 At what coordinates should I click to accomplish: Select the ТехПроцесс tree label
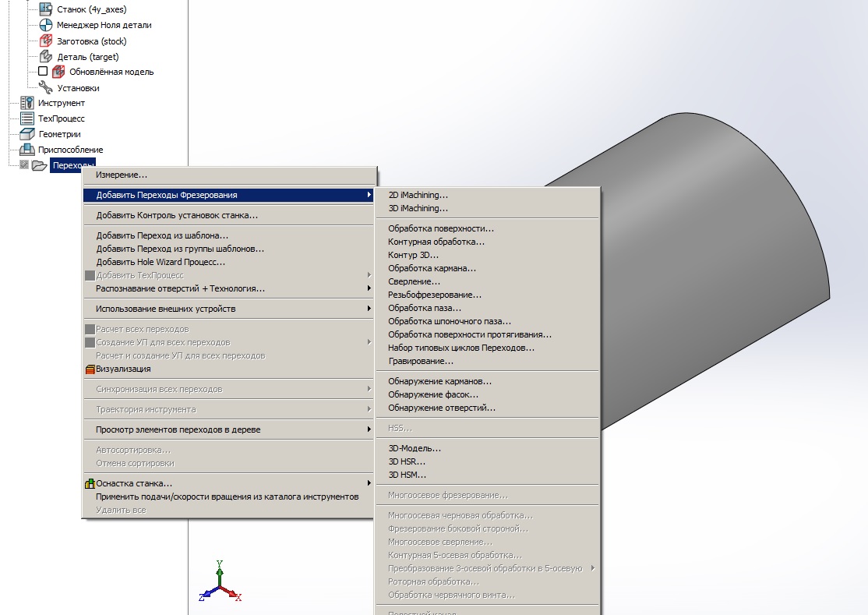click(x=61, y=118)
